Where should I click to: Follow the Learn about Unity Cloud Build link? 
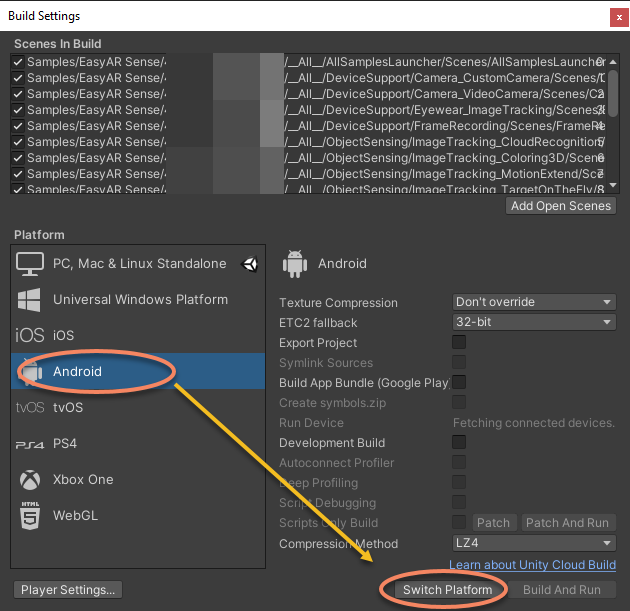coord(532,566)
